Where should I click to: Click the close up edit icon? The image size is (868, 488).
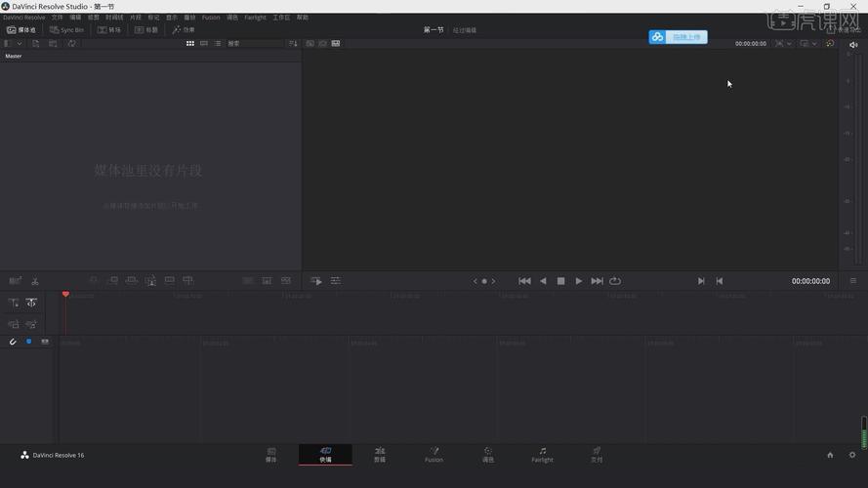(150, 281)
